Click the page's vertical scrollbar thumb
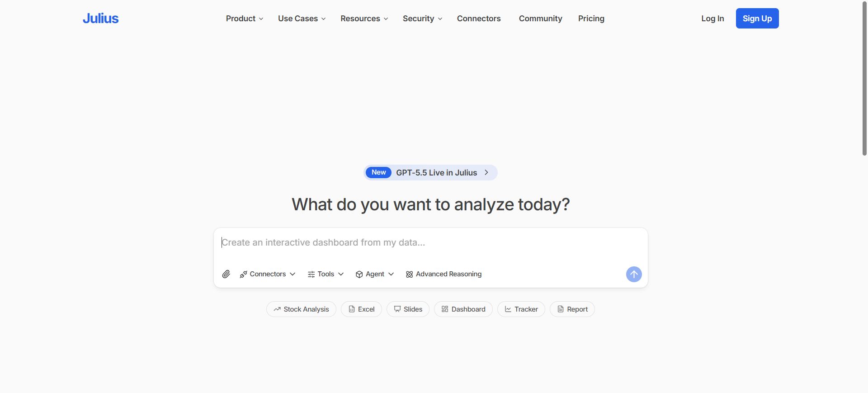868x393 pixels. click(x=864, y=79)
